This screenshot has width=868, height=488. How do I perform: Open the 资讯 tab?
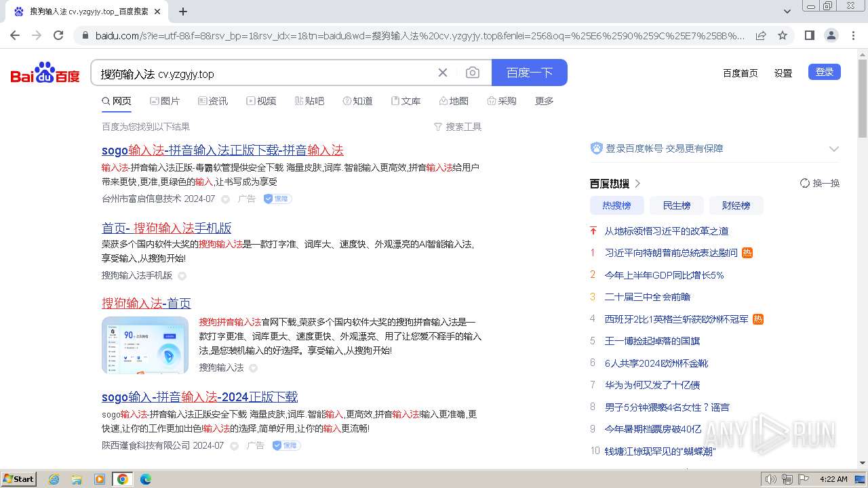213,101
